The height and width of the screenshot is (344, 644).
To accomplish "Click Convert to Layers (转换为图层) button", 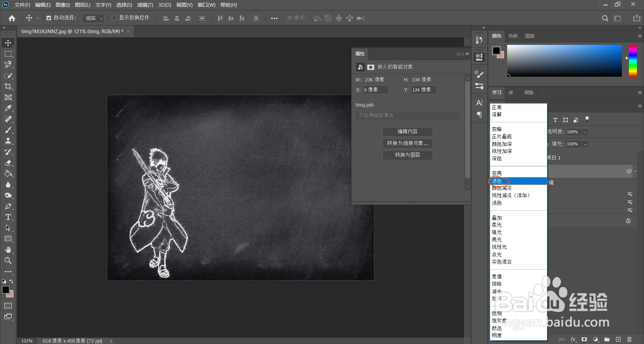I will pos(408,155).
